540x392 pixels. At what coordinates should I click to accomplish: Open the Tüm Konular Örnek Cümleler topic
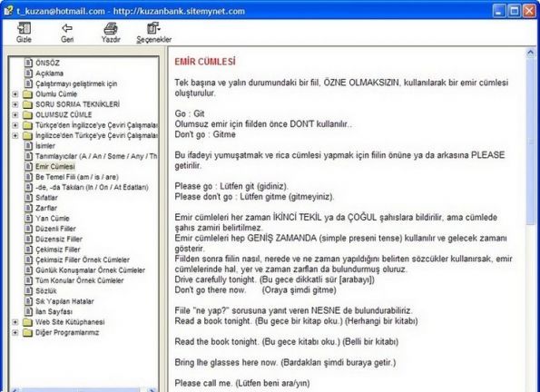[x=79, y=280]
